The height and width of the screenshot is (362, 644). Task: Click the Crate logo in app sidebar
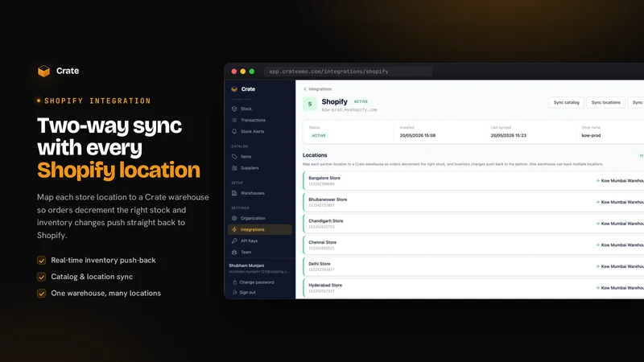(234, 89)
